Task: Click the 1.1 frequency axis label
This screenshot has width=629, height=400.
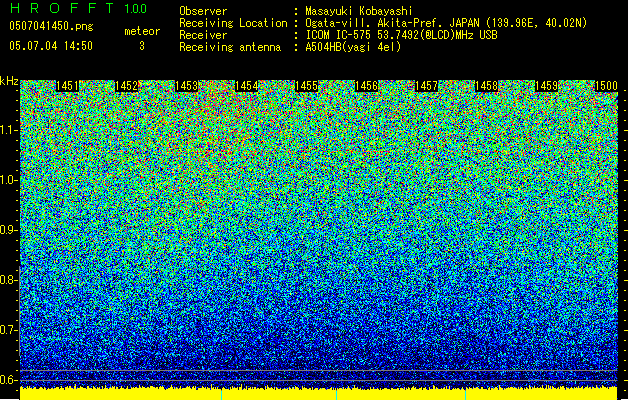Action: pyautogui.click(x=9, y=130)
